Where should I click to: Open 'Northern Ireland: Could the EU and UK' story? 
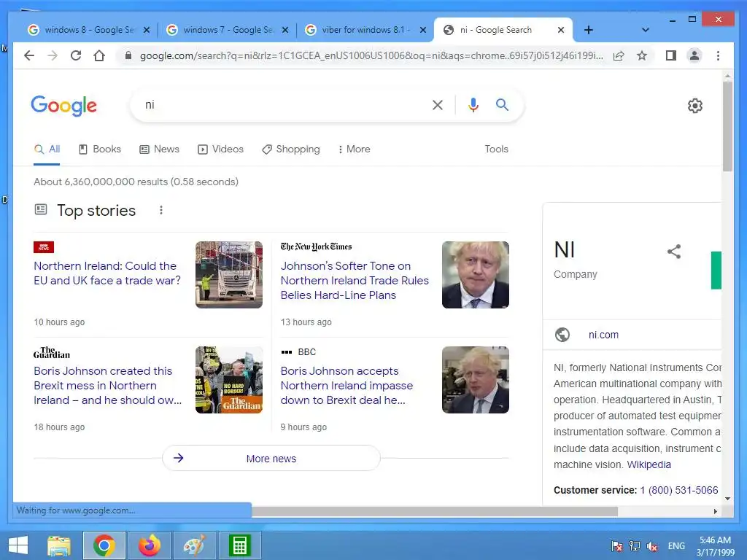coord(107,273)
